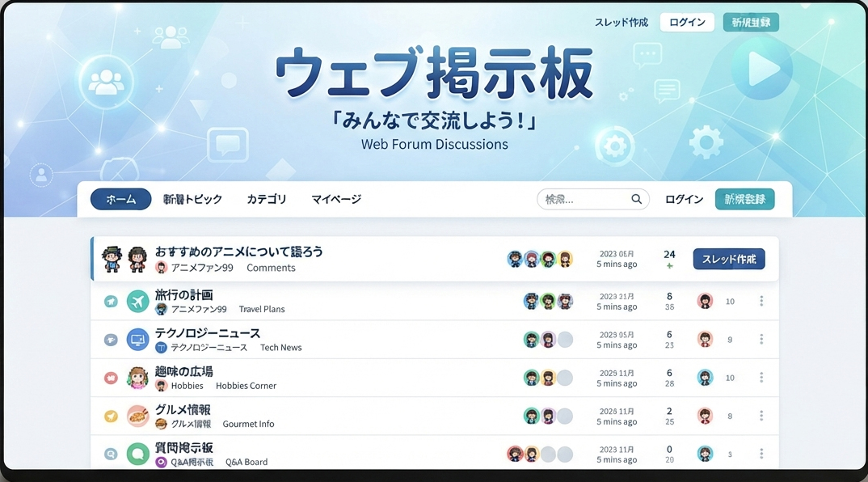
Task: Open the 質問掲示板 thread
Action: pyautogui.click(x=183, y=448)
